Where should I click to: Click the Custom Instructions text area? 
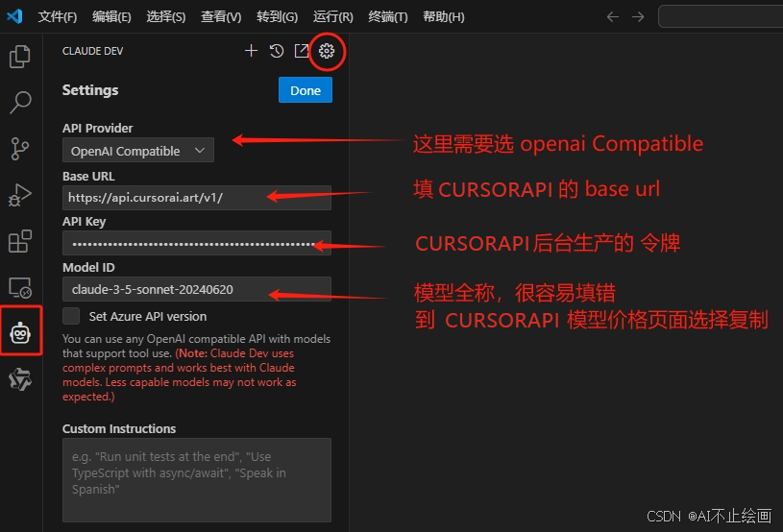coord(197,479)
